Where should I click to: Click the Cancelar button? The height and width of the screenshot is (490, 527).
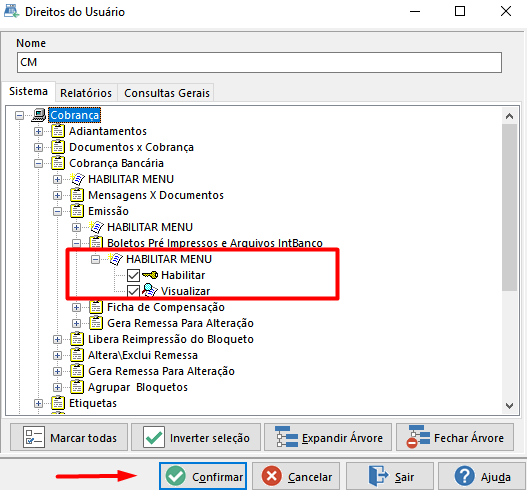[296, 476]
